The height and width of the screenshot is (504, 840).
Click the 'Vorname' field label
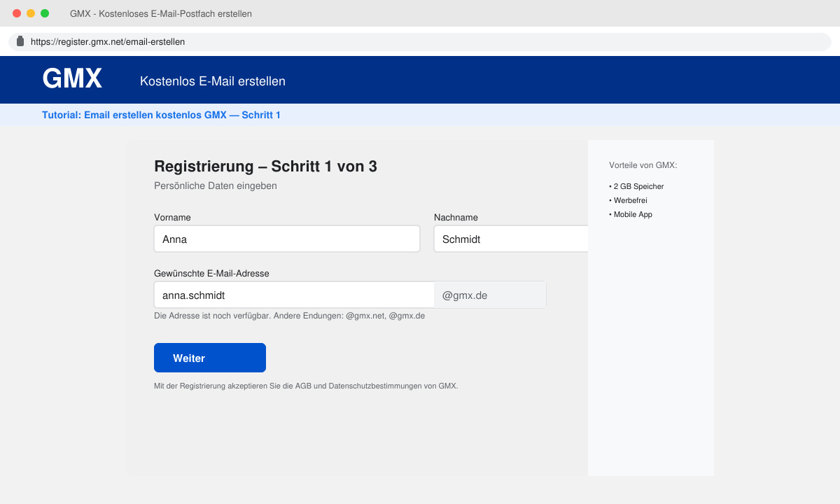(x=172, y=217)
